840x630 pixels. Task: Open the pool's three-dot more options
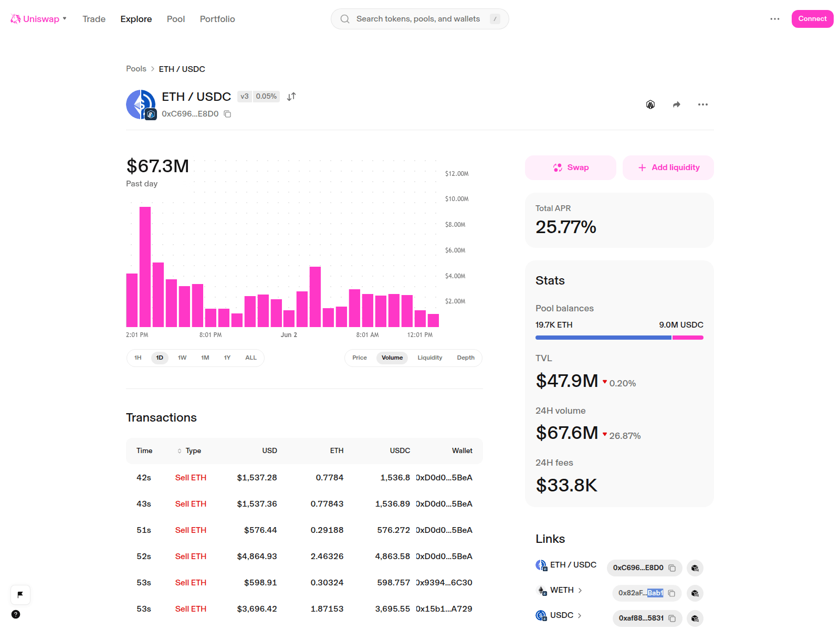click(x=703, y=104)
